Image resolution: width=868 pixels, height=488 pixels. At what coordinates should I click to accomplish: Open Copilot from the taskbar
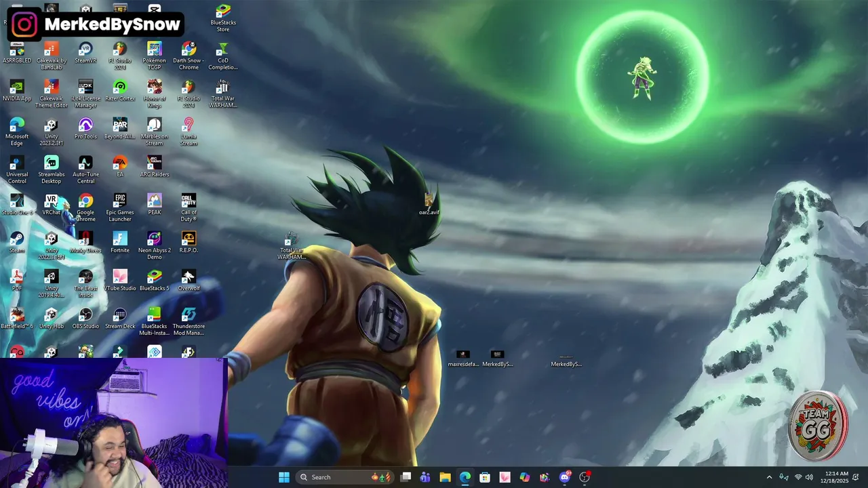click(x=525, y=477)
